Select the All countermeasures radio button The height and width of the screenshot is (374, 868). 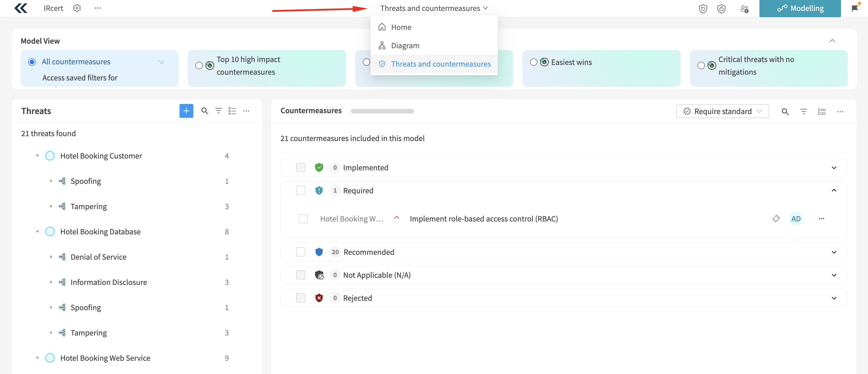(31, 62)
